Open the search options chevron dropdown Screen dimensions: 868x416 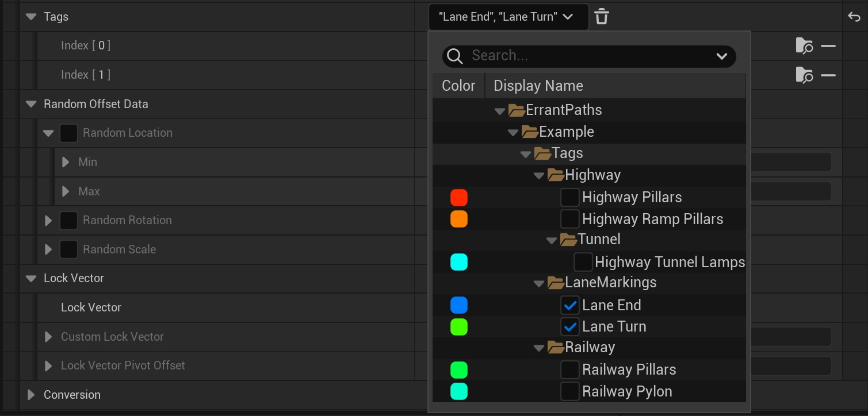tap(721, 56)
